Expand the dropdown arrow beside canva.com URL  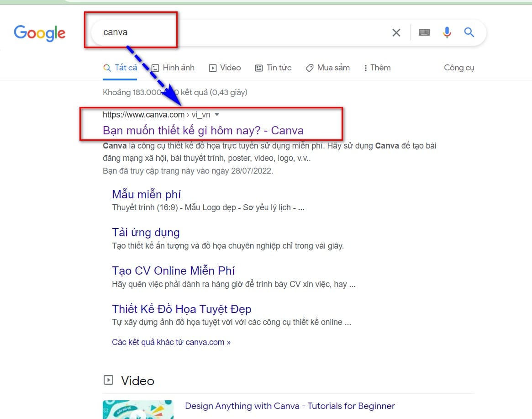point(217,115)
